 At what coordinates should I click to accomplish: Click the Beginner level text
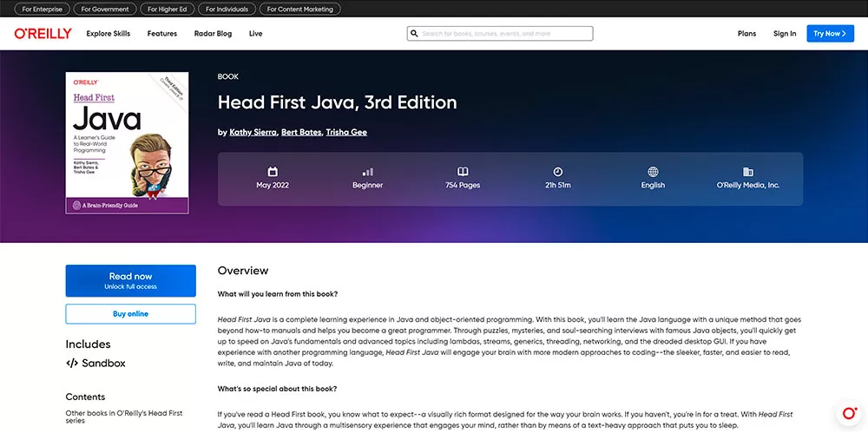[367, 186]
